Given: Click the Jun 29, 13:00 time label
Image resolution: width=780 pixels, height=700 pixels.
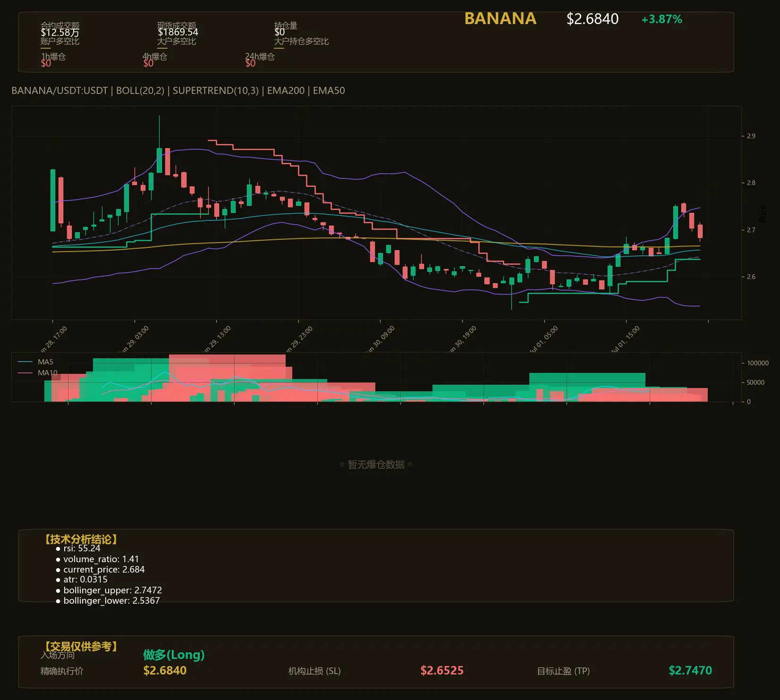Looking at the screenshot, I should 217,340.
